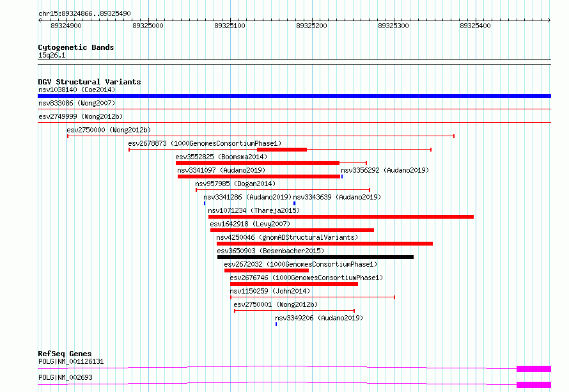Select the 15q26.1 band label
The height and width of the screenshot is (392, 569).
tap(52, 55)
